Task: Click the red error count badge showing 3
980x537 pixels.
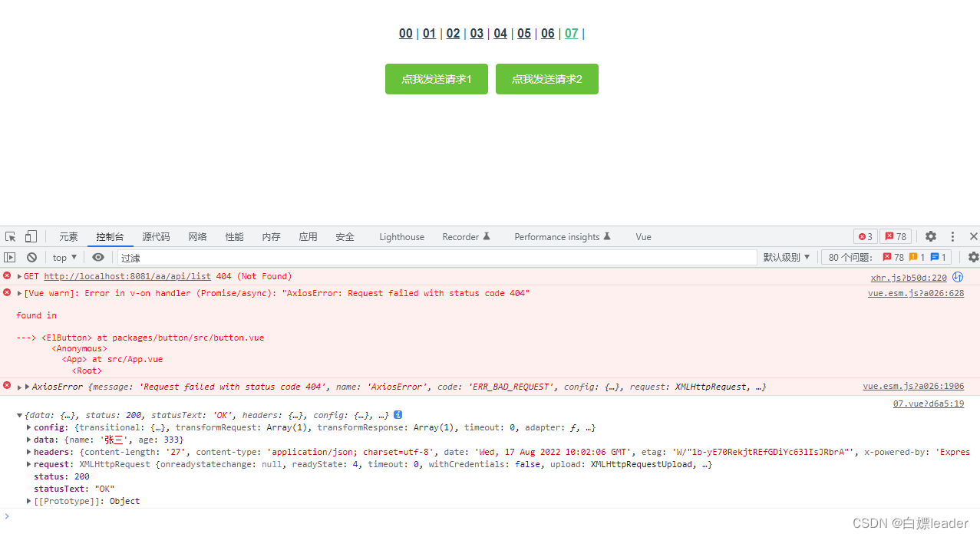Action: coord(865,237)
